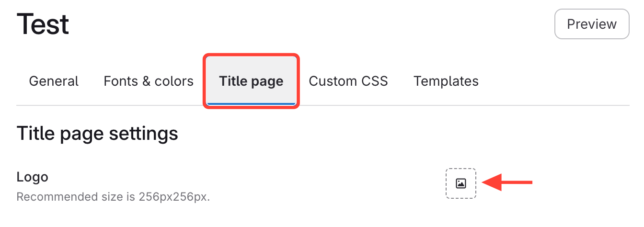Select the Title page tab

[251, 81]
